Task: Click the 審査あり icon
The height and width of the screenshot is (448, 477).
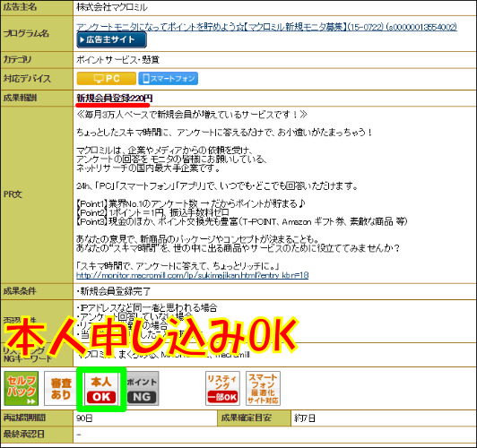Action: point(61,389)
